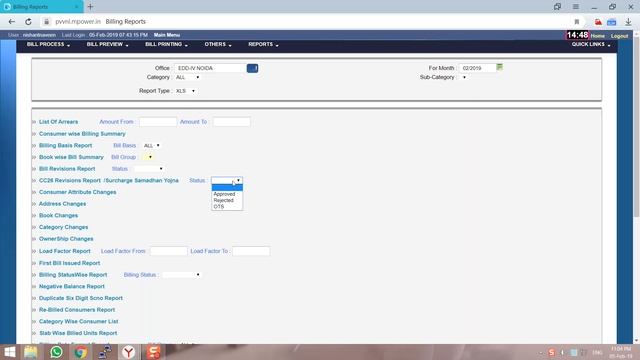The width and height of the screenshot is (640, 360).
Task: Go back with the browser back arrow
Action: pos(11,22)
